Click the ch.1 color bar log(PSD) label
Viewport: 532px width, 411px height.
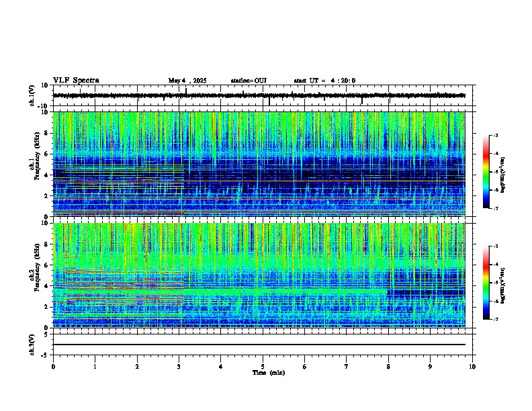click(502, 175)
